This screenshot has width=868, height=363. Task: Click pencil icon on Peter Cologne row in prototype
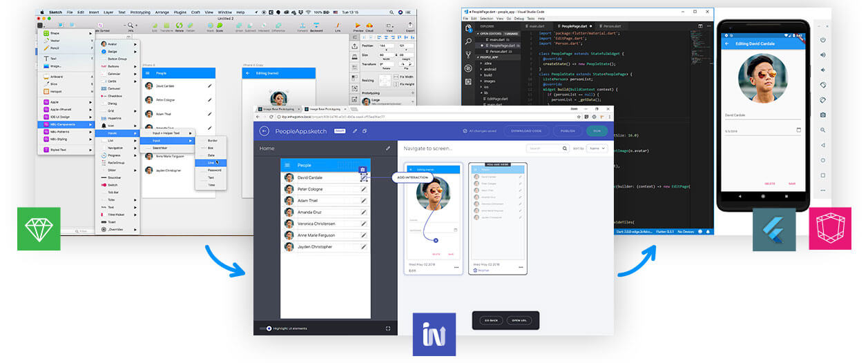pyautogui.click(x=364, y=189)
